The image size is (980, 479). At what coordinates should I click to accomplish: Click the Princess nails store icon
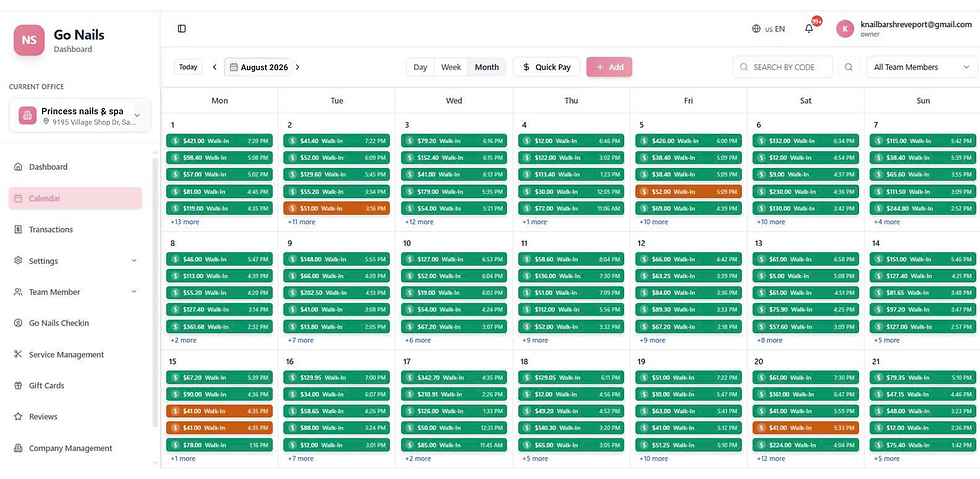(x=27, y=115)
